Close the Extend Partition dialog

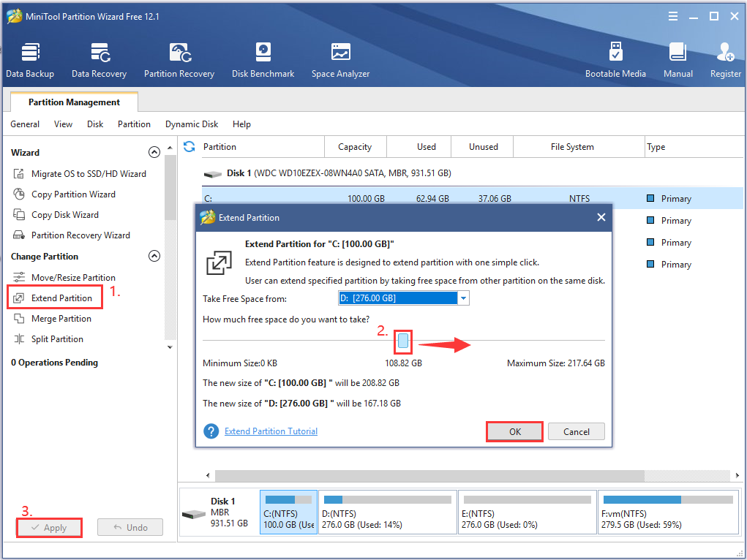coord(601,217)
